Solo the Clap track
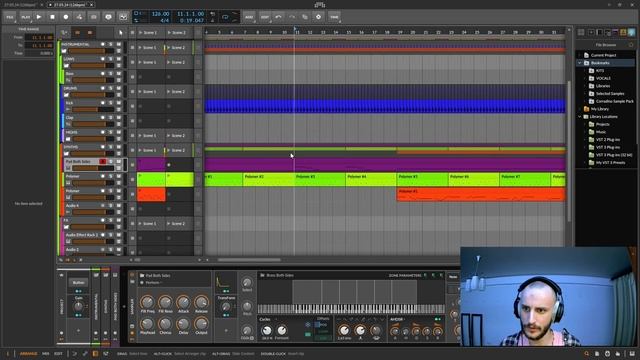640x360 pixels. [x=110, y=118]
